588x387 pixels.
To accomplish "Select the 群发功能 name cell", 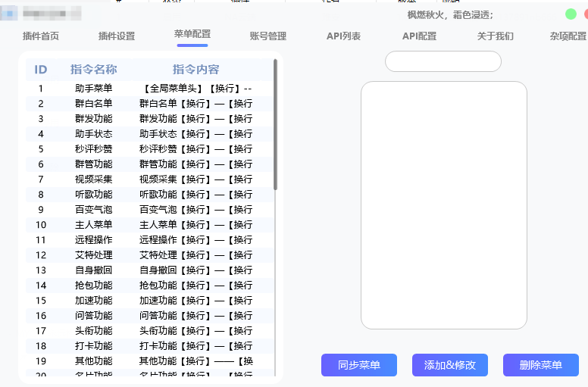I will 93,119.
